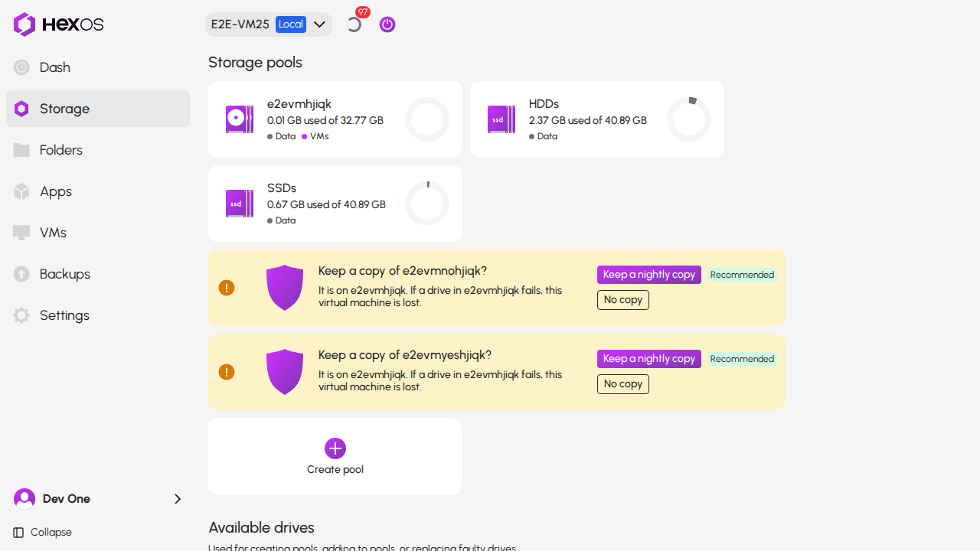Viewport: 980px width, 551px height.
Task: Click the warning icon for e2evmnohjiqk
Action: 227,288
